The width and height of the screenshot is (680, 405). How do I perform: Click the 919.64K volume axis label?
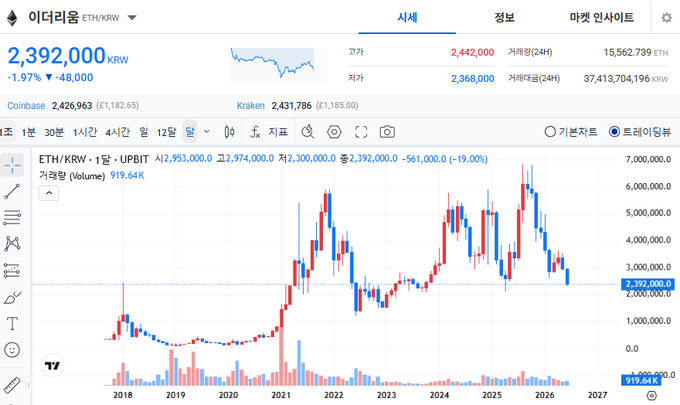[641, 380]
